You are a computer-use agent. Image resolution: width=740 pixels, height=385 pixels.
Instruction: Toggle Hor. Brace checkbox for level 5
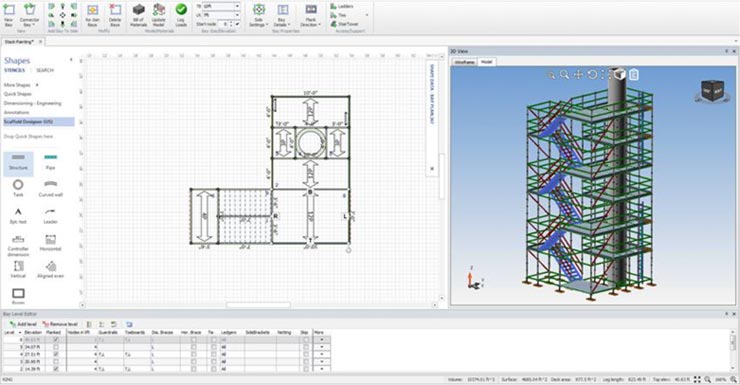click(x=193, y=347)
